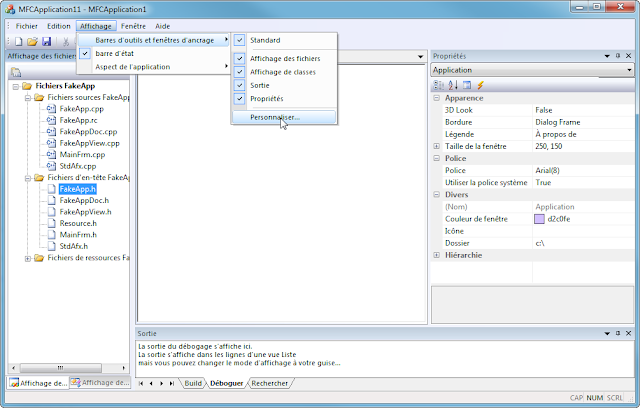Screen dimensions: 640x408
Task: Click the MainFrm.cpp file icon
Action: coord(51,154)
